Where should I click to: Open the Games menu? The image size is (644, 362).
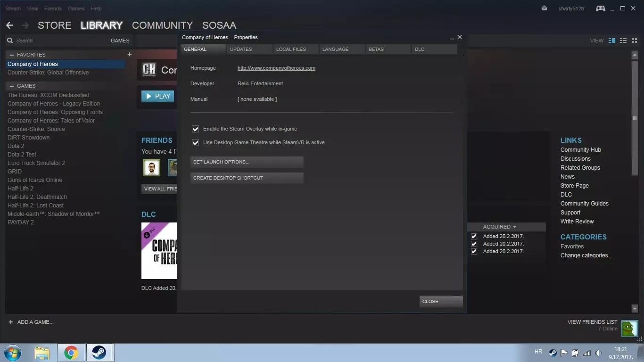click(x=76, y=8)
